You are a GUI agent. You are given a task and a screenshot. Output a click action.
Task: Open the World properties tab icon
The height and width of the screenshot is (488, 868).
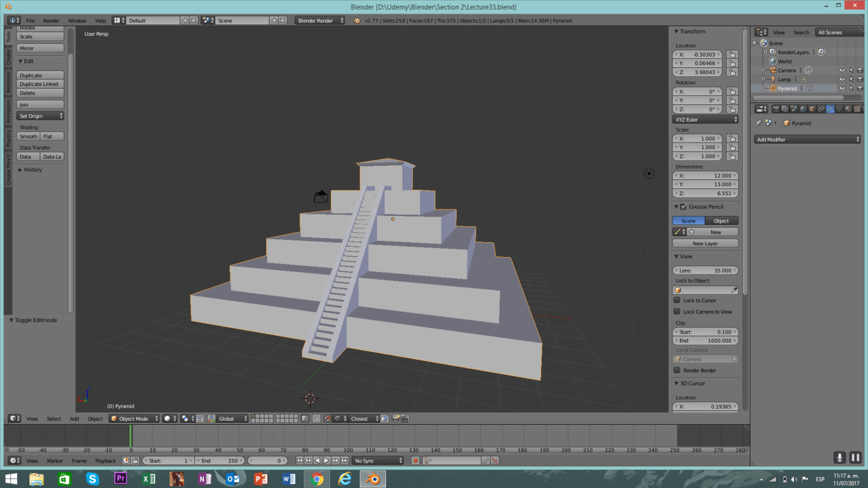pos(803,109)
